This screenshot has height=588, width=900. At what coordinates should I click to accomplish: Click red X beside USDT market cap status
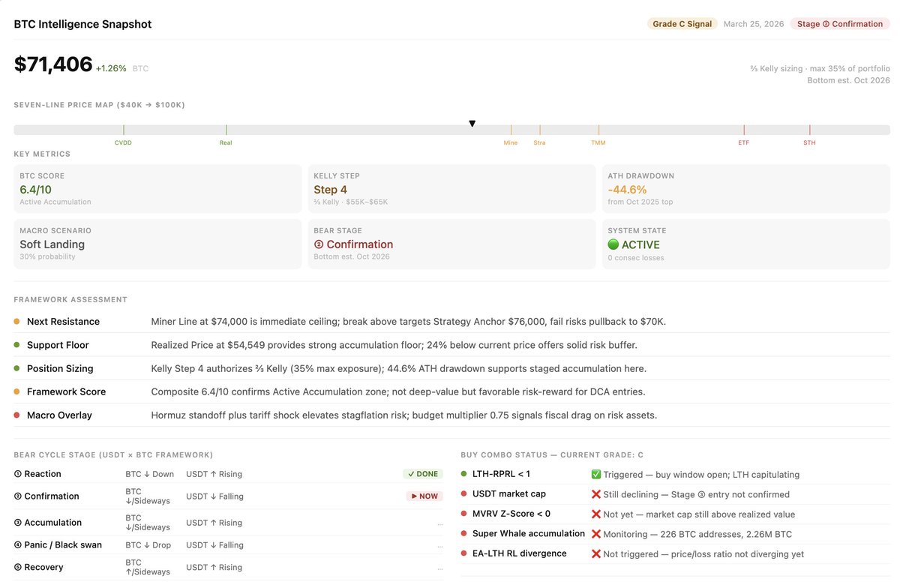pyautogui.click(x=596, y=494)
